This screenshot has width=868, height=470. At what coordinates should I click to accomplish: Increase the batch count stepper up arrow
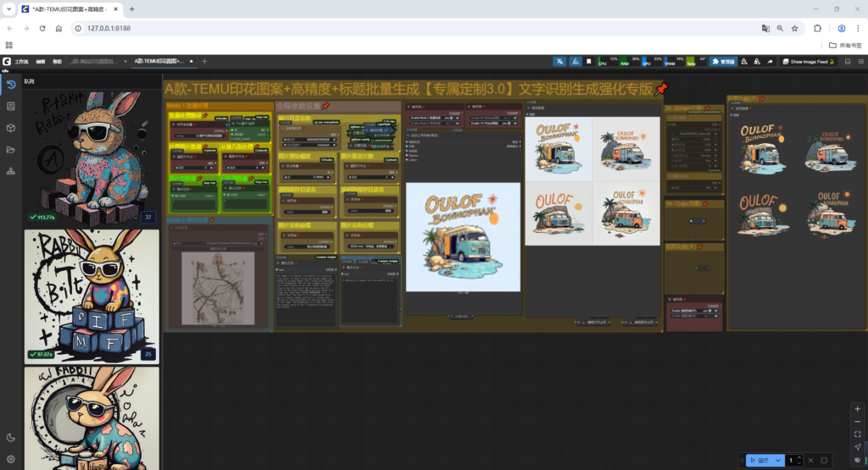click(x=799, y=457)
